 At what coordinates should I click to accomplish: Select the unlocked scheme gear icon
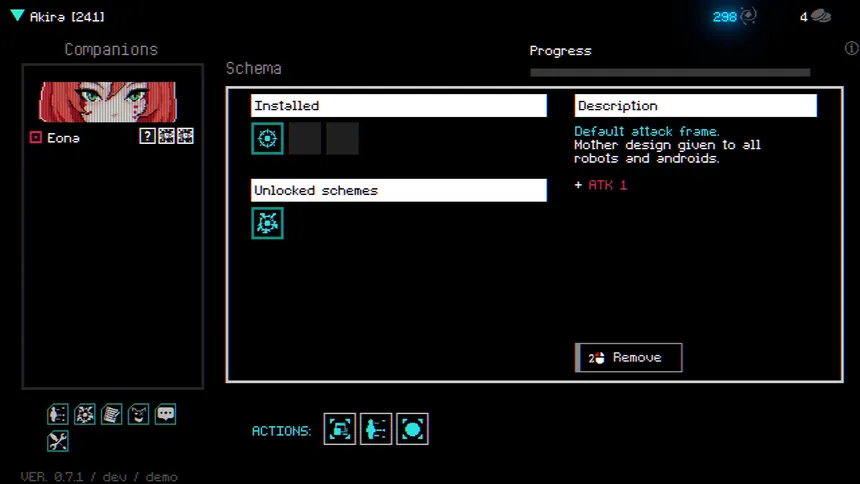(x=267, y=223)
